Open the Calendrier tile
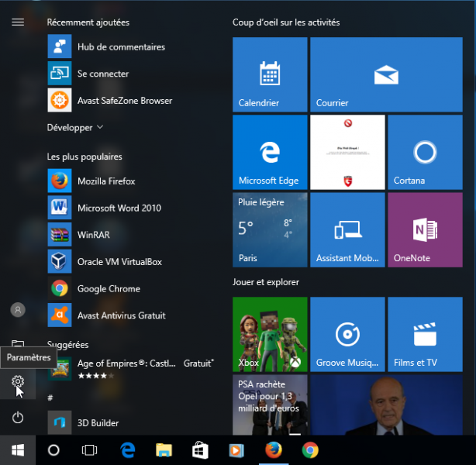 pyautogui.click(x=270, y=74)
